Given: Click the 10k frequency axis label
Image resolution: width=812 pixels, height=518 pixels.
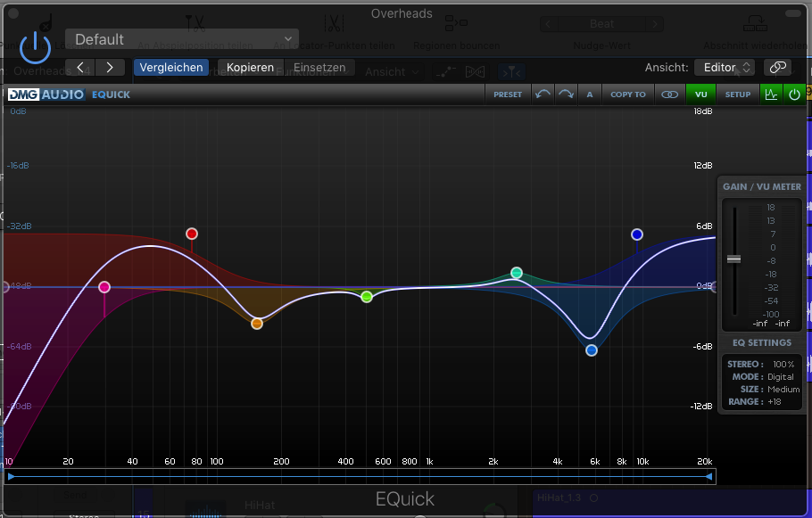Looking at the screenshot, I should 642,462.
